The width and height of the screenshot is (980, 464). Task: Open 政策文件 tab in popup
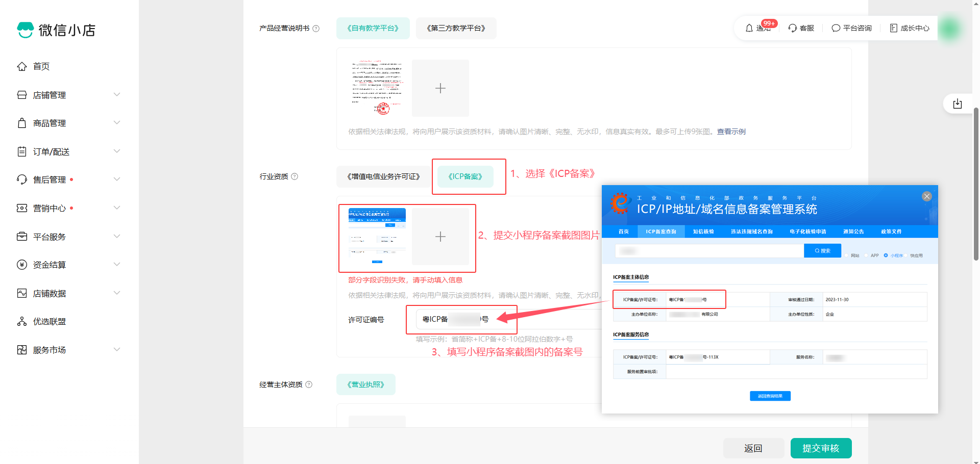tap(891, 231)
